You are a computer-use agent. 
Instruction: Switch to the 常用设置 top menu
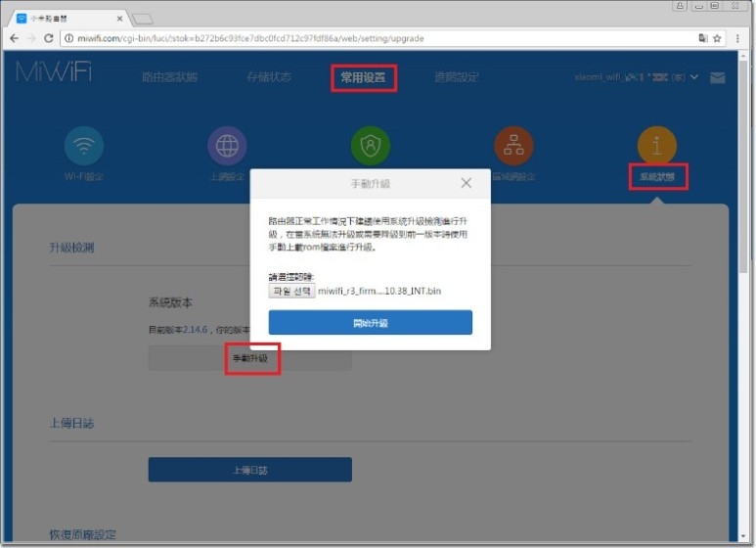click(363, 77)
